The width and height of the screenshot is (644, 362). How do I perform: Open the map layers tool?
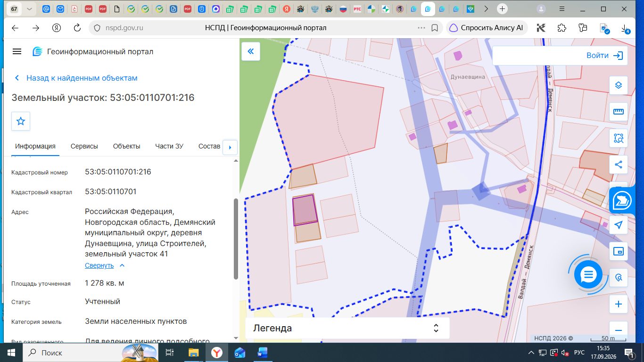coord(619,85)
